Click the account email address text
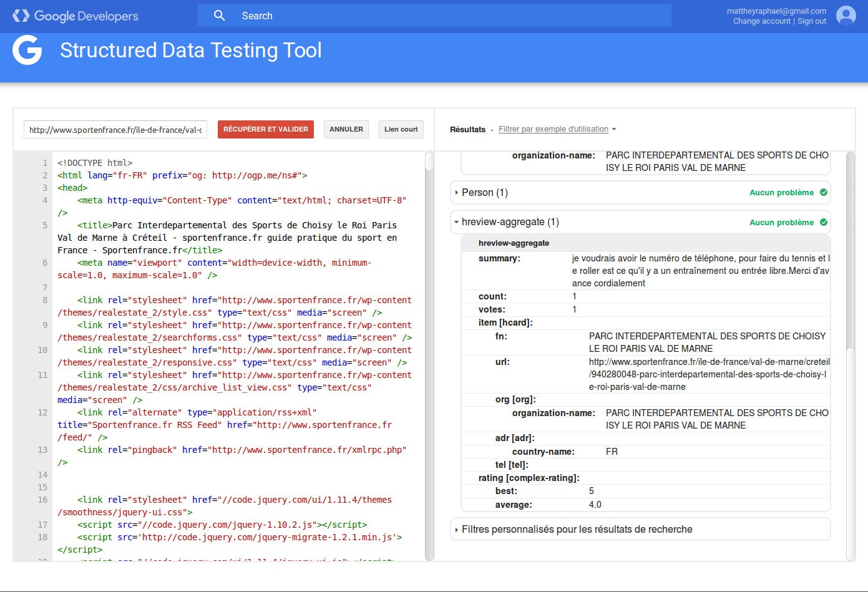This screenshot has width=868, height=592. [776, 11]
